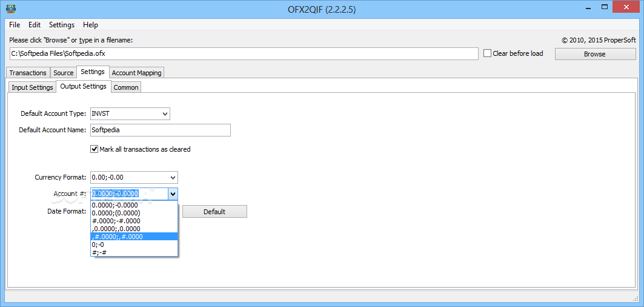The image size is (644, 307).
Task: Open the Help menu
Action: click(x=90, y=25)
